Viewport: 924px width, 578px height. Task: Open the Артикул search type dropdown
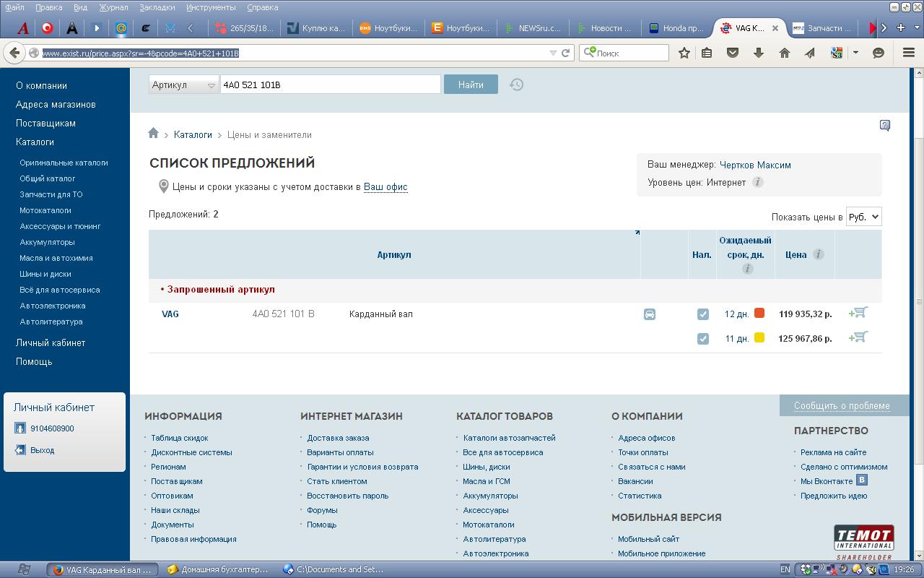point(183,85)
